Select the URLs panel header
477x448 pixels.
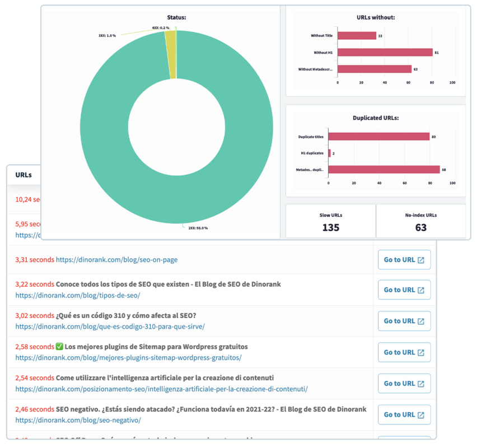[x=22, y=174]
